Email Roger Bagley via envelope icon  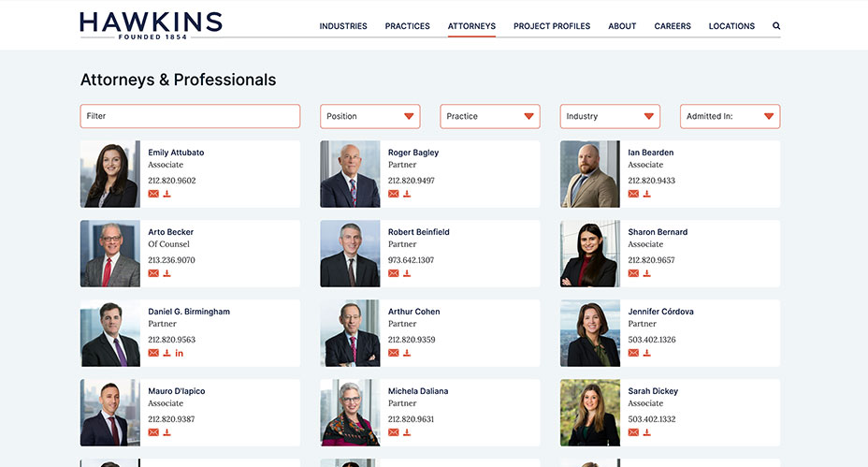tap(393, 194)
